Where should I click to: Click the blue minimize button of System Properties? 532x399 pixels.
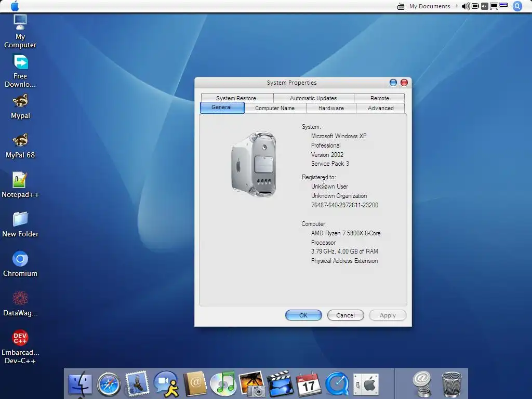click(x=393, y=83)
